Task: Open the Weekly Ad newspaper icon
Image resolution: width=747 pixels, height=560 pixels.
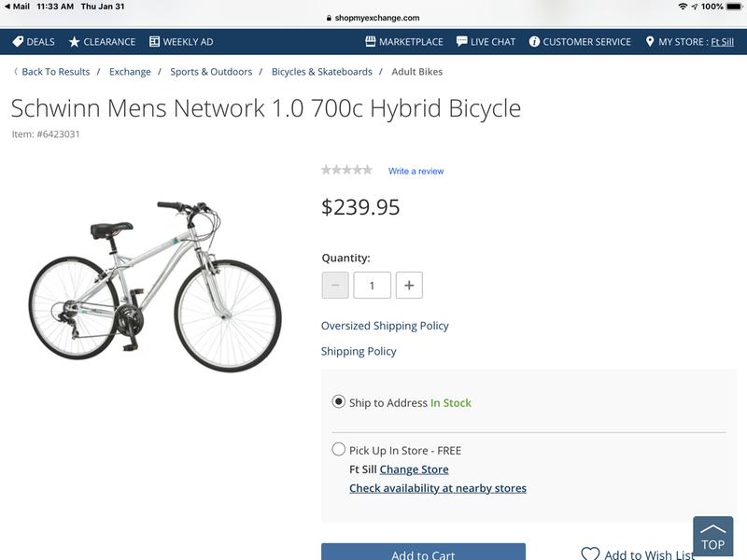Action: pos(155,42)
